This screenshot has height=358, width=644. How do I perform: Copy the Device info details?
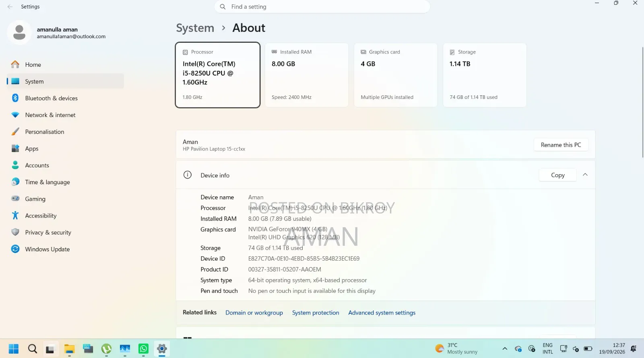coord(557,175)
